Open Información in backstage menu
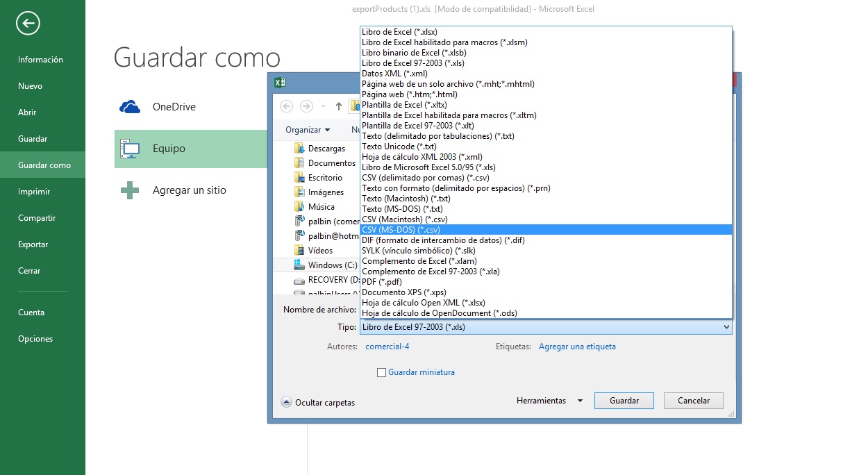This screenshot has height=475, width=868. tap(42, 60)
